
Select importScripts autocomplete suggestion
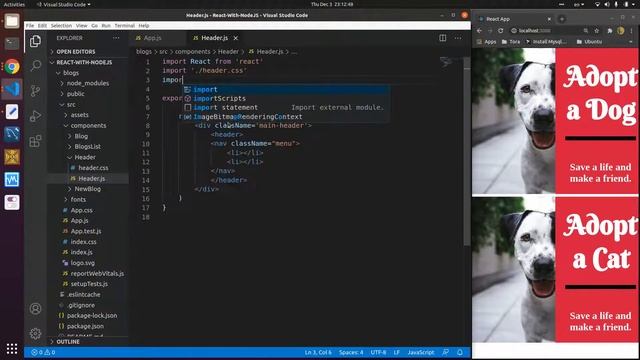point(286,98)
